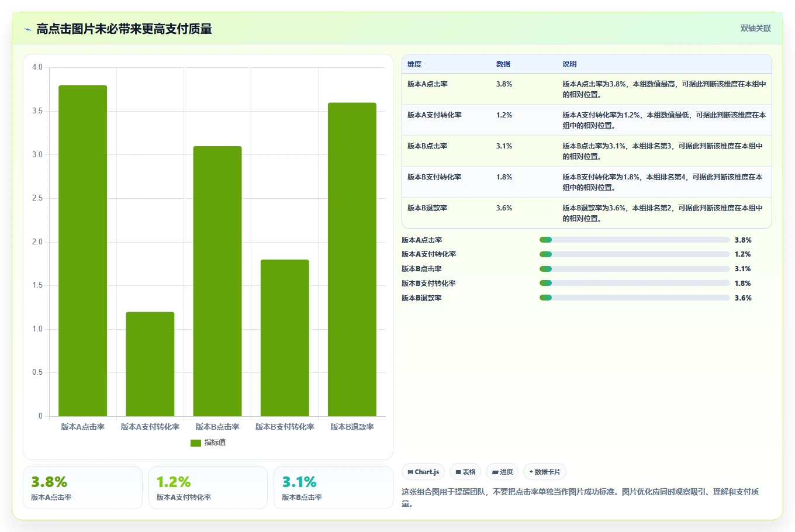Click the 版本A点击率 x-axis label
Image resolution: width=795 pixels, height=532 pixels.
tap(83, 427)
